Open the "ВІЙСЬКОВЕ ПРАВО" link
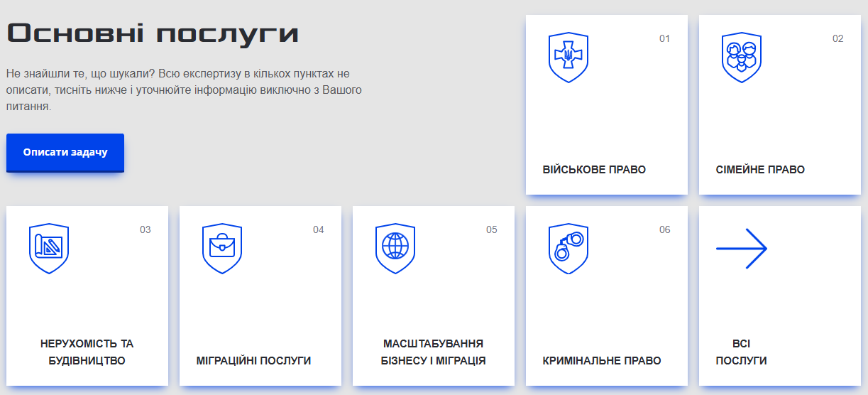Screen dimensions: 868x395 click(x=594, y=170)
